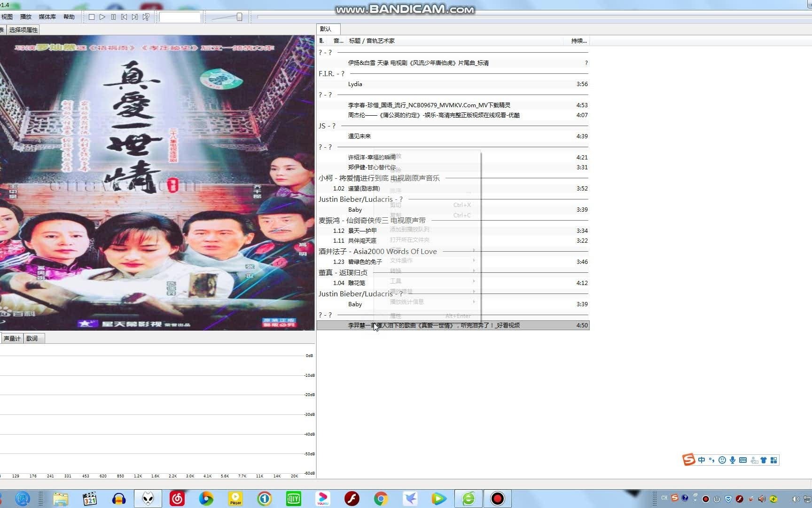
Task: Select track 1.11 共伴闯天涯
Action: 453,241
